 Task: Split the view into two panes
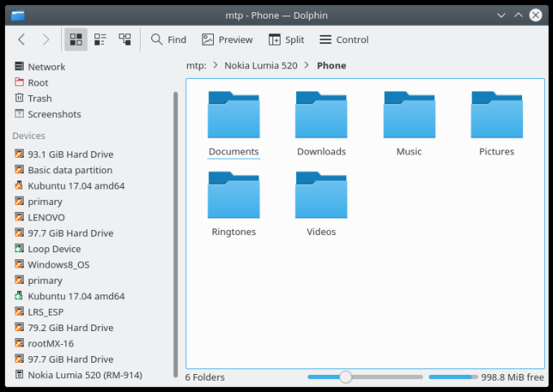tap(286, 39)
